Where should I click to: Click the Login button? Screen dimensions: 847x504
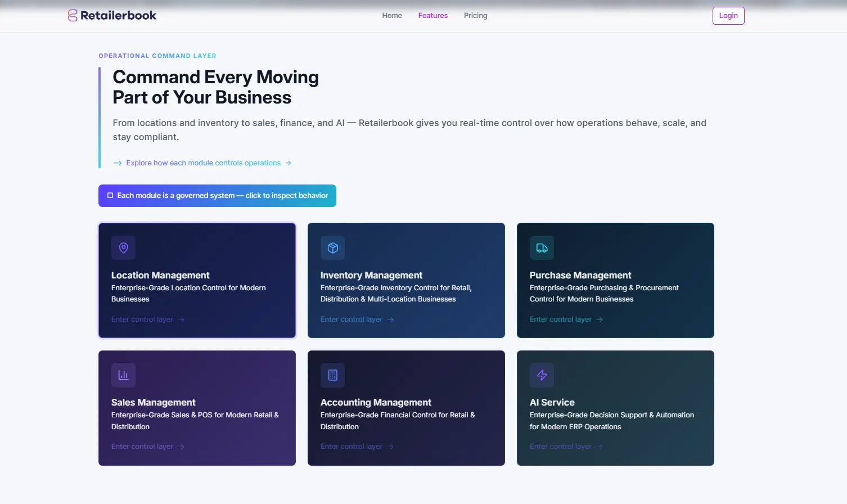728,16
